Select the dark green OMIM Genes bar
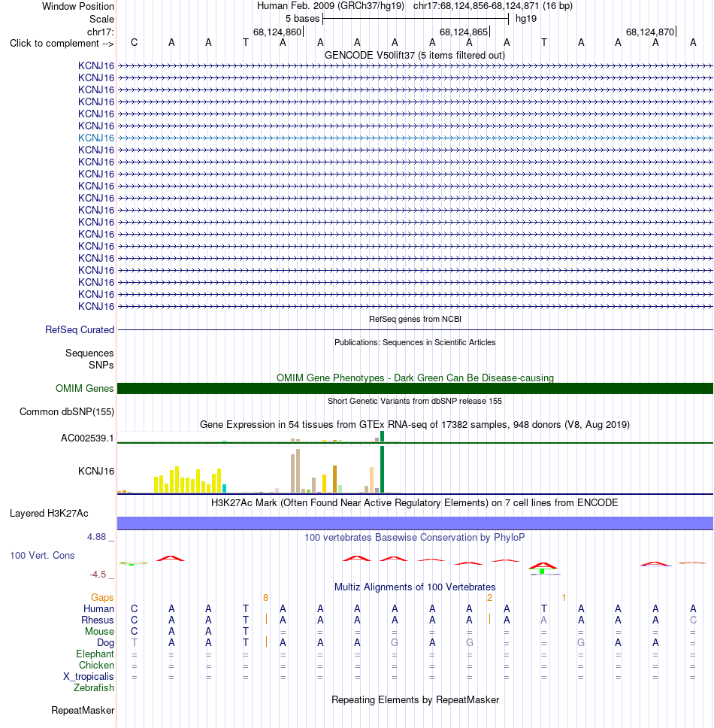714x728 pixels. tap(415, 388)
